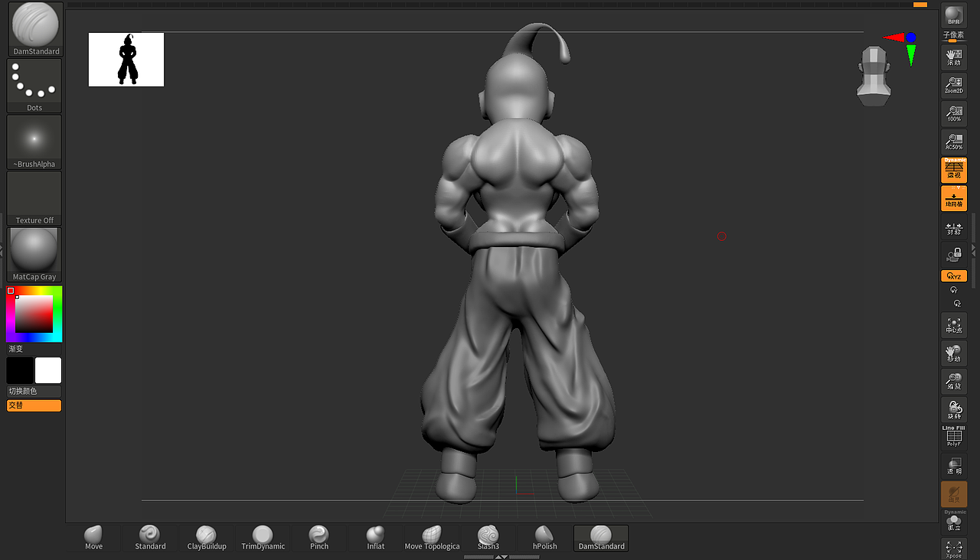
Task: Set zoom to 100% actual size
Action: 953,114
